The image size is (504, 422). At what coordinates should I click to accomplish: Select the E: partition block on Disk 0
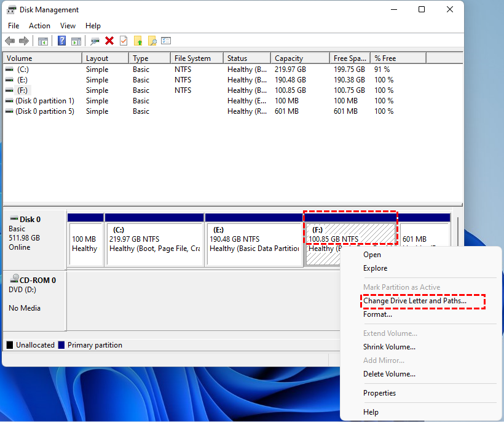(x=254, y=244)
